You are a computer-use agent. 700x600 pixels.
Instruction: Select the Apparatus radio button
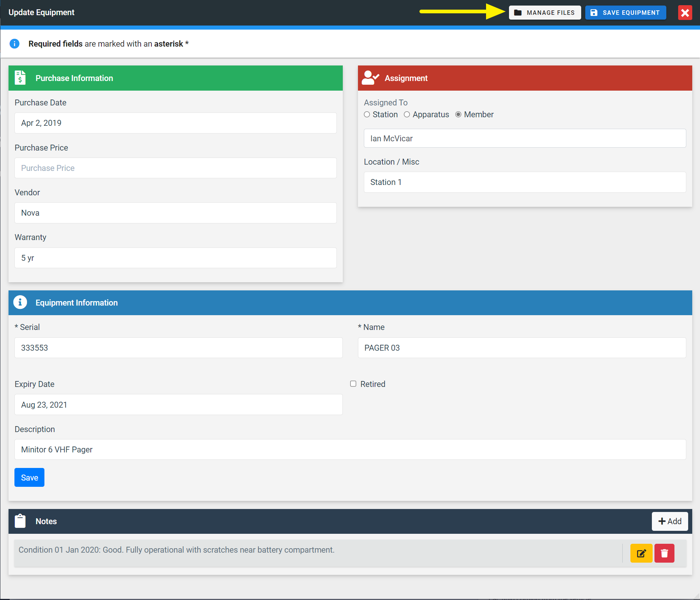(x=407, y=115)
